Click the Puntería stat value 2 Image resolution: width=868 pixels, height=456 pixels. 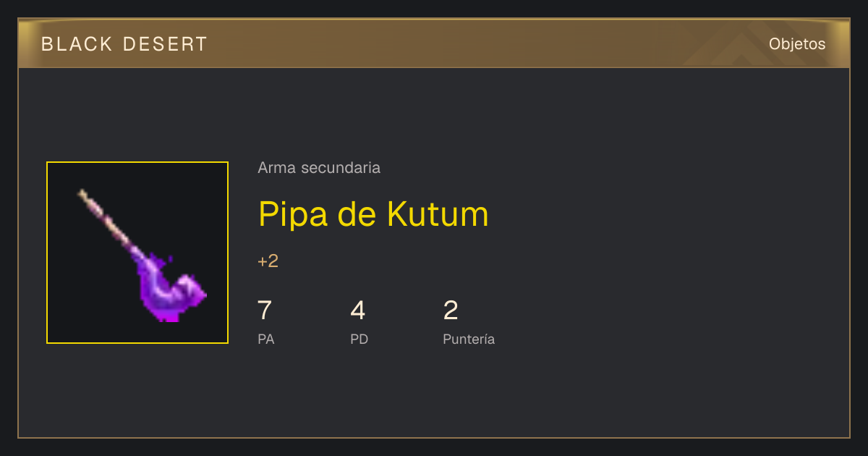(451, 311)
